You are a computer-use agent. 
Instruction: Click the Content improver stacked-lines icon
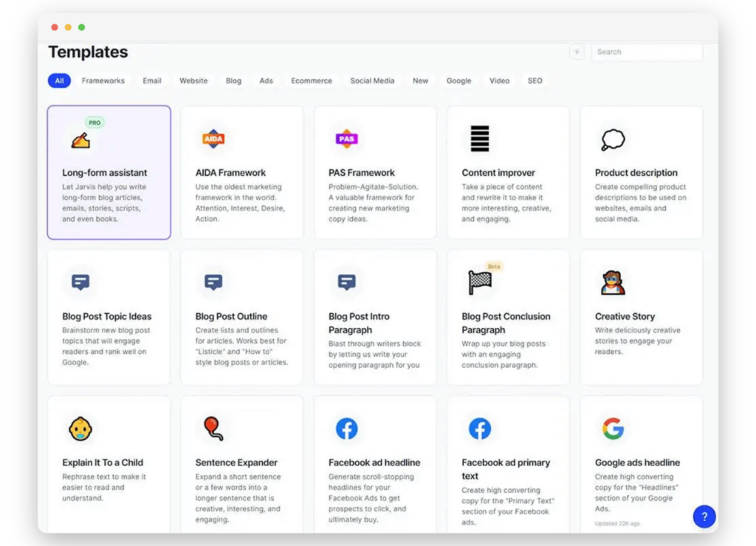tap(480, 139)
